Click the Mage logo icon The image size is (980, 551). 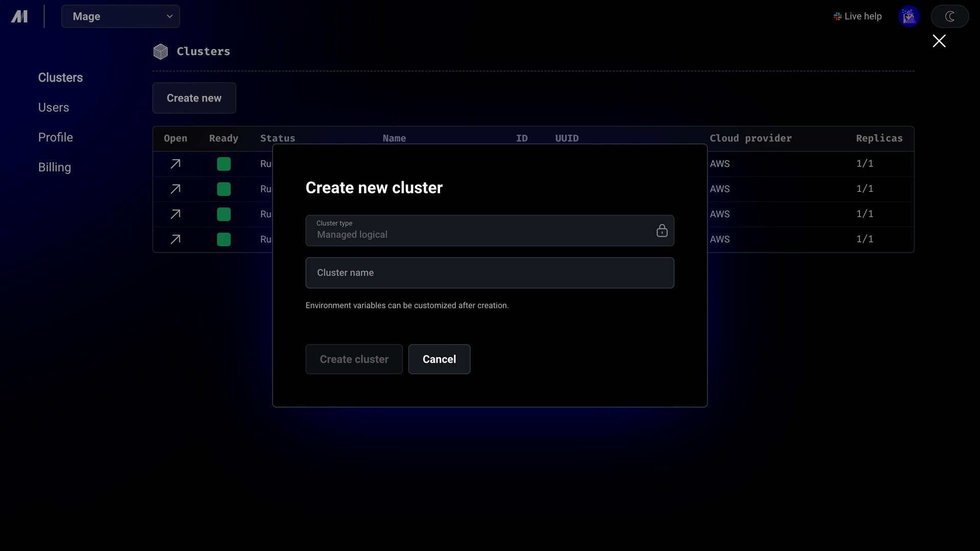pos(19,16)
